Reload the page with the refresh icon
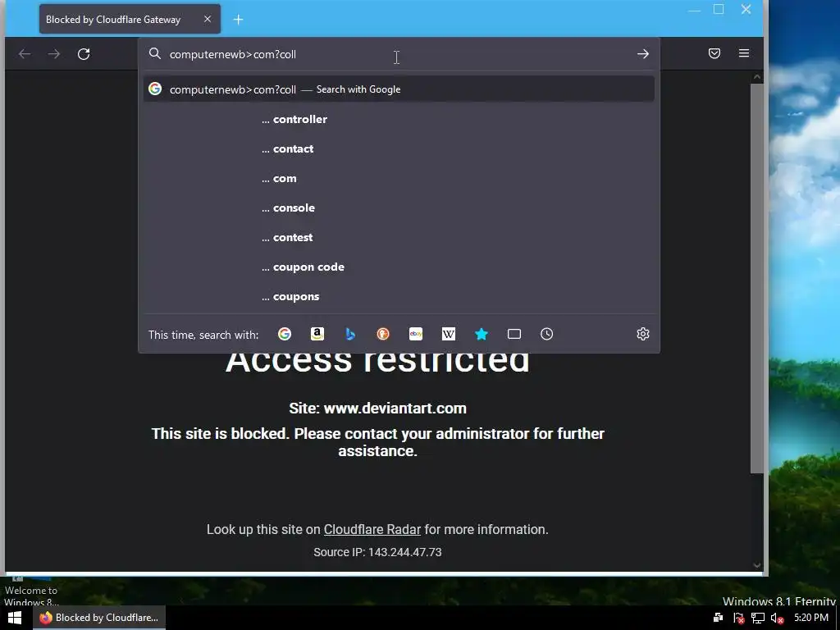The height and width of the screenshot is (630, 840). (84, 54)
